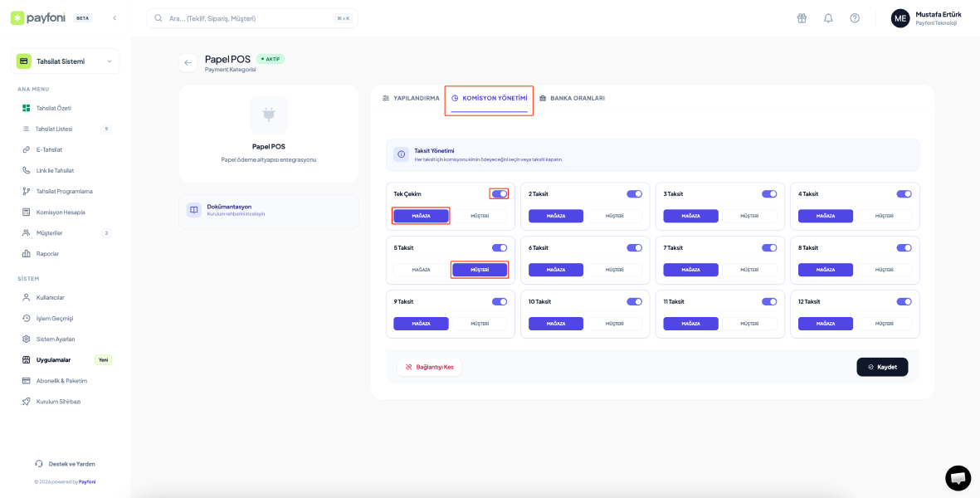Collapse the sidebar with the chevron
This screenshot has width=980, height=498.
pyautogui.click(x=115, y=17)
